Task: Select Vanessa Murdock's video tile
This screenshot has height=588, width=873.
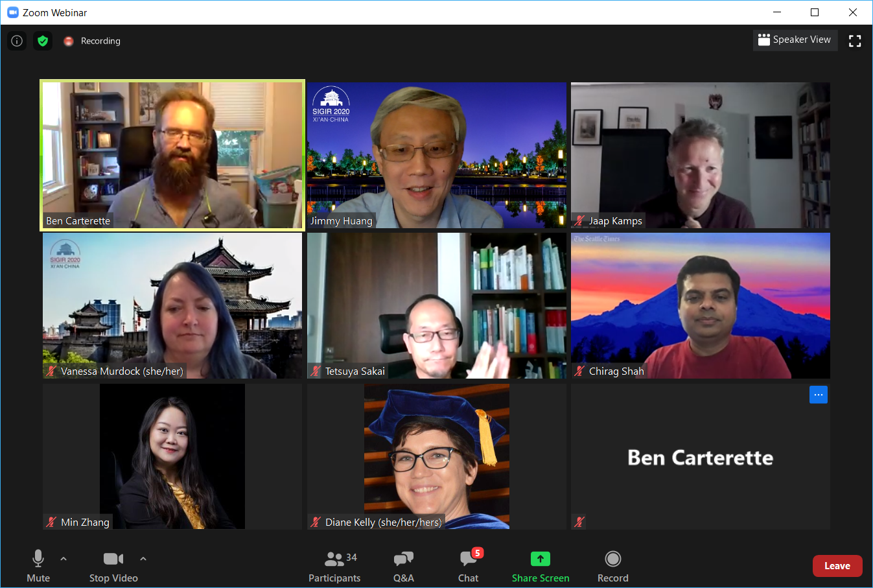Action: [x=172, y=306]
